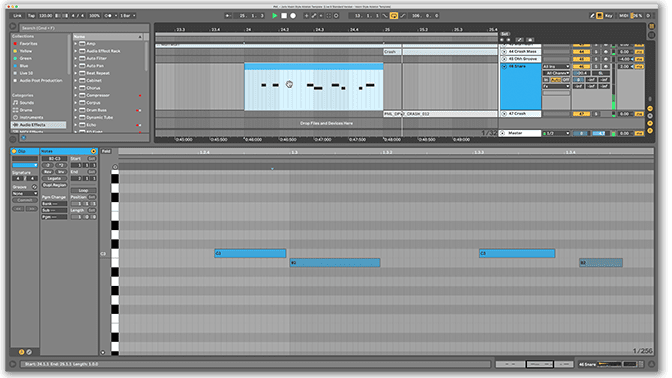Enable Draw Mode pencil icon
This screenshot has height=378, width=672.
pos(592,15)
